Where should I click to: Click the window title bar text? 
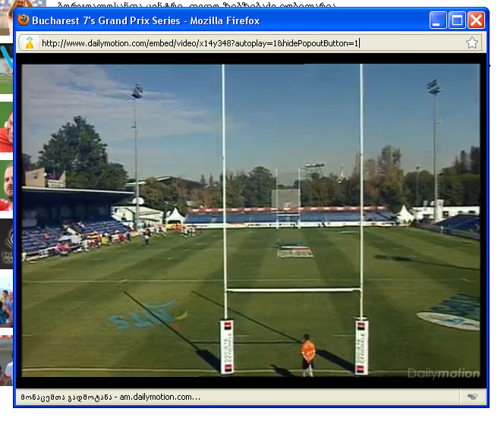coord(146,20)
